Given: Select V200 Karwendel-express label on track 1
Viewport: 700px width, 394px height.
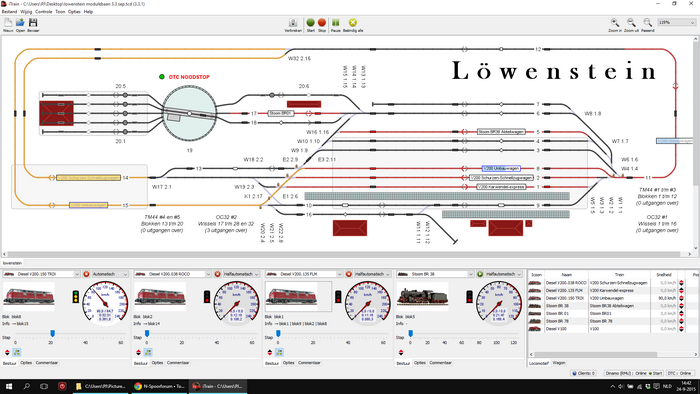Looking at the screenshot, I should 501,187.
